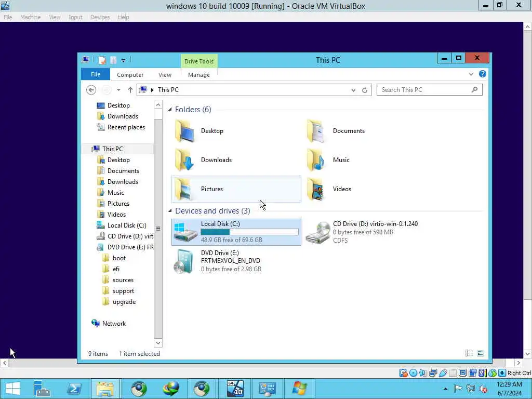
Task: Click the Explorer back navigation arrow
Action: (91, 90)
